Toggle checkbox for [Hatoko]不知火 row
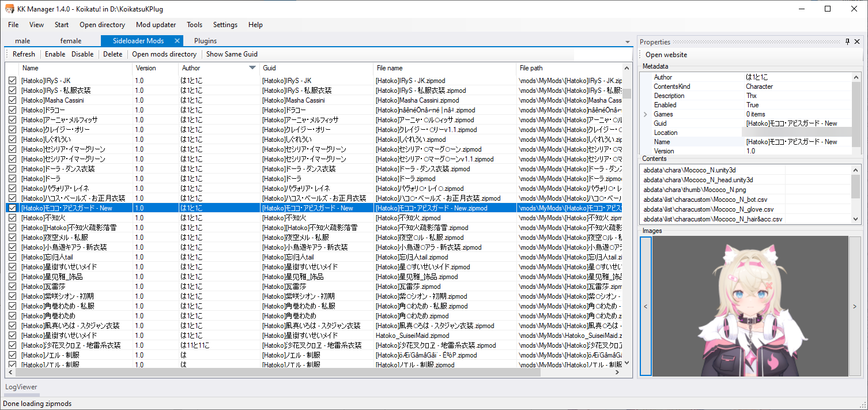This screenshot has width=868, height=410. [12, 218]
